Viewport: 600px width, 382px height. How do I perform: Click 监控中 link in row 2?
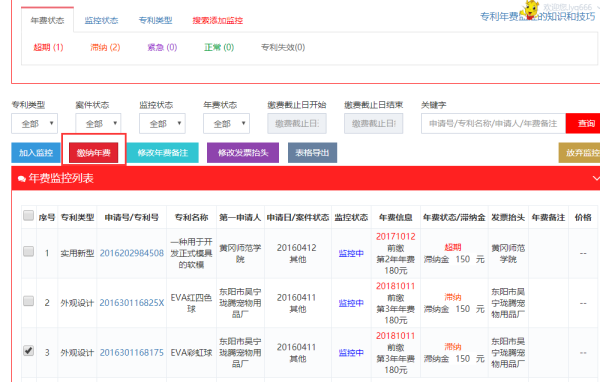[x=351, y=303]
